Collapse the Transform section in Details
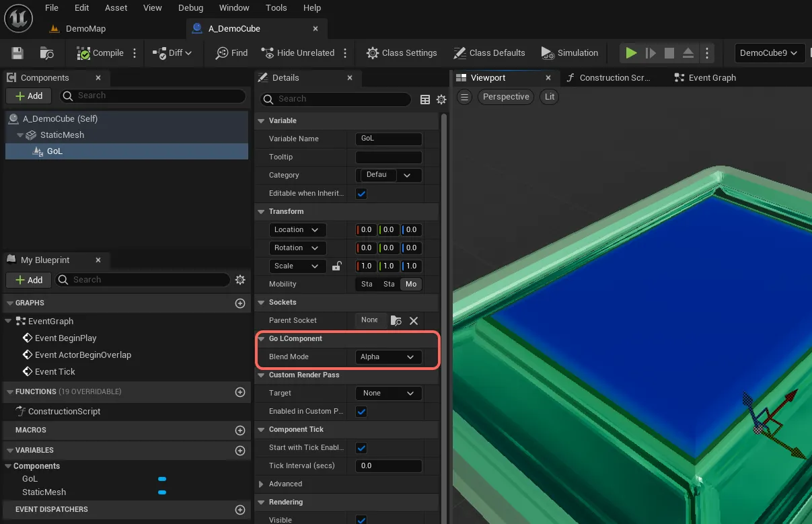The image size is (812, 524). pyautogui.click(x=261, y=211)
